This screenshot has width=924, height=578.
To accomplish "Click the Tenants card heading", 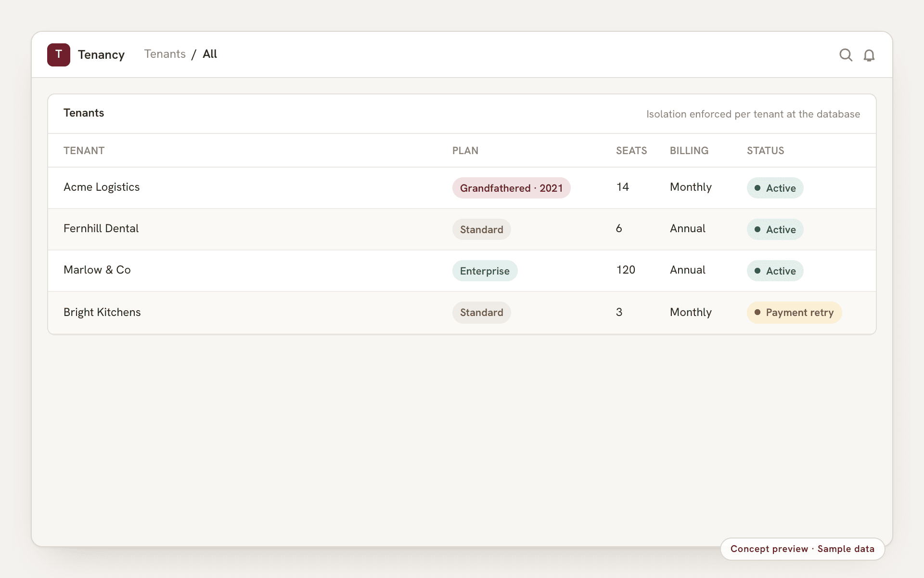I will pos(84,113).
